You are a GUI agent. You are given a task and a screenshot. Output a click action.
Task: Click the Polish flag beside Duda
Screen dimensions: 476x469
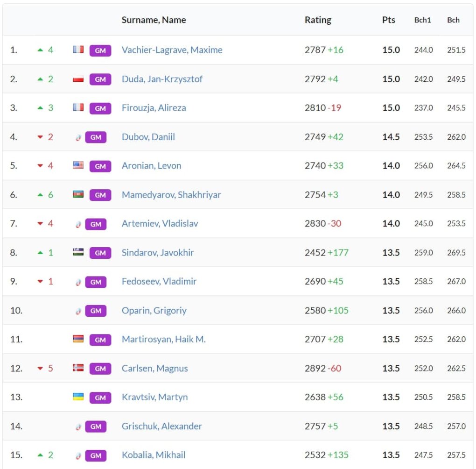tap(78, 79)
